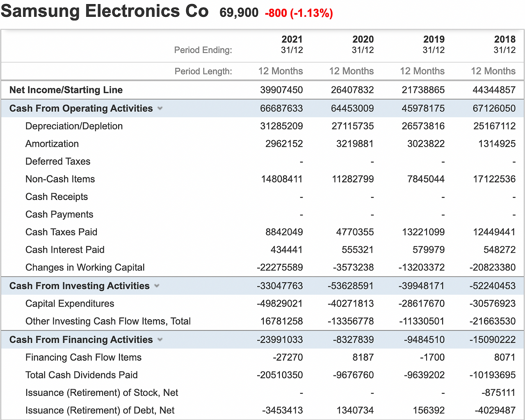This screenshot has height=420, width=525.
Task: Select the Issuance (Retirement) of Debt, Net label
Action: 100,410
